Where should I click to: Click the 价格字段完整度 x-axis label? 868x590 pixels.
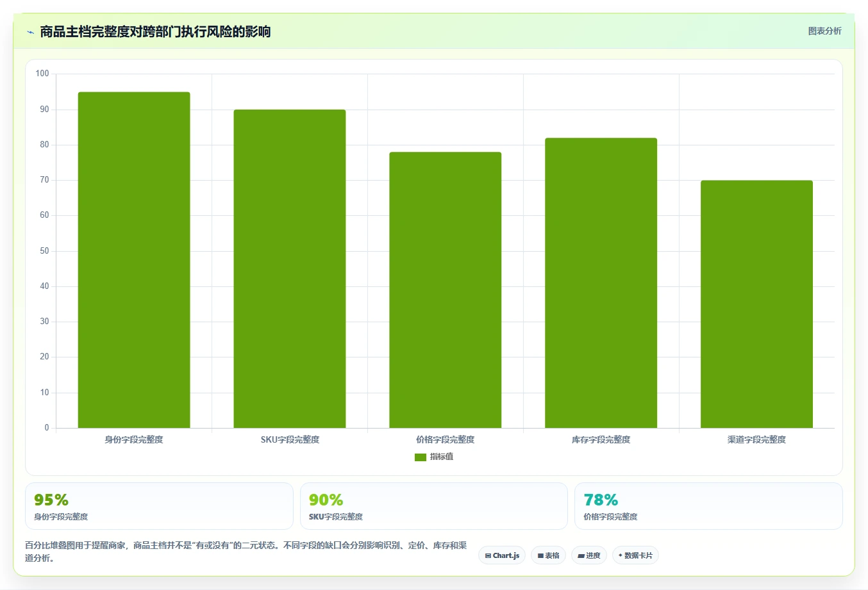click(x=446, y=439)
